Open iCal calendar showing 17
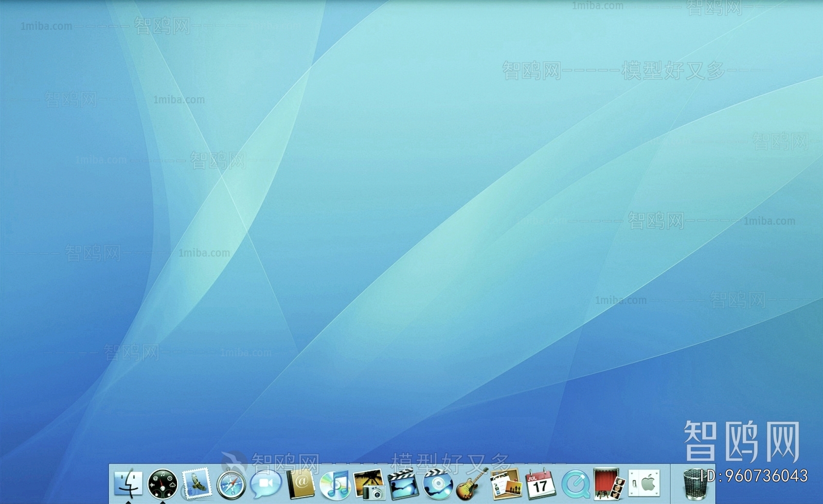This screenshot has width=823, height=504. (541, 484)
